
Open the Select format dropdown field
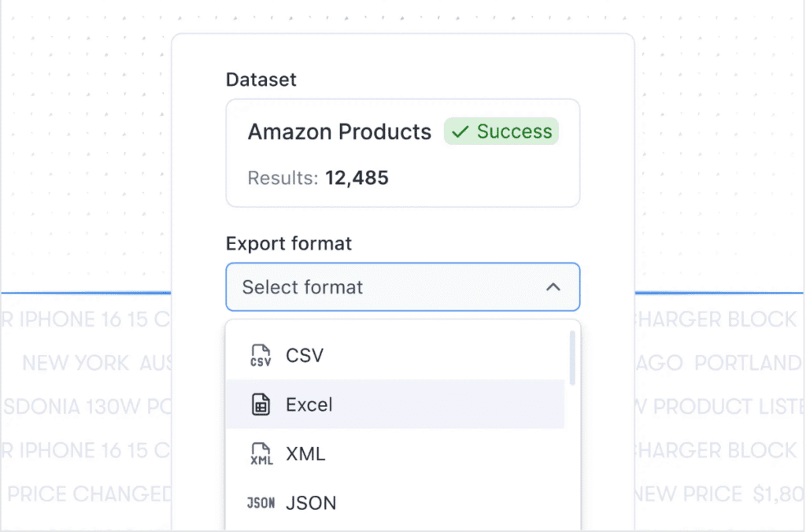click(403, 286)
